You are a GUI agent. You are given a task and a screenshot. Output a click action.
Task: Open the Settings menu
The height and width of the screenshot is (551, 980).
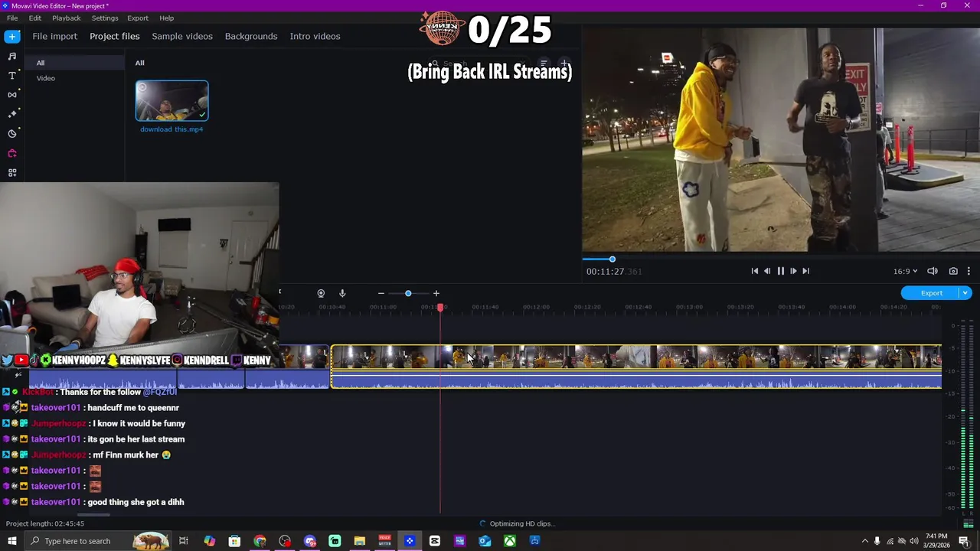(105, 18)
